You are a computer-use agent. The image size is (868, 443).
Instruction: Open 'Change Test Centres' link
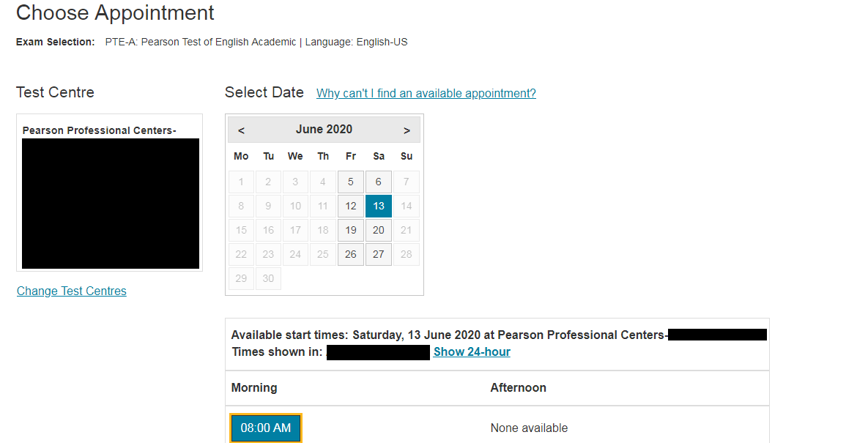pyautogui.click(x=72, y=291)
